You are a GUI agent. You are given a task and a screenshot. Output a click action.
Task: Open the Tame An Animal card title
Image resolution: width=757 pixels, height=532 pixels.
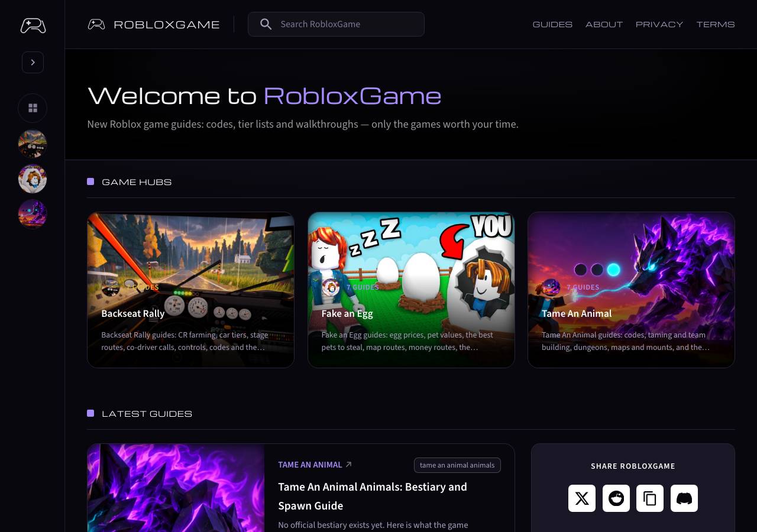tap(577, 313)
